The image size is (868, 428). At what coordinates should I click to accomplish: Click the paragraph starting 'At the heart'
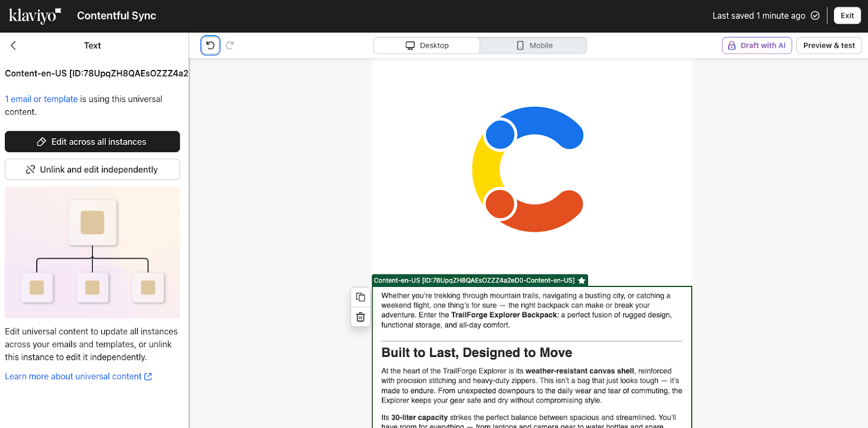pyautogui.click(x=532, y=386)
